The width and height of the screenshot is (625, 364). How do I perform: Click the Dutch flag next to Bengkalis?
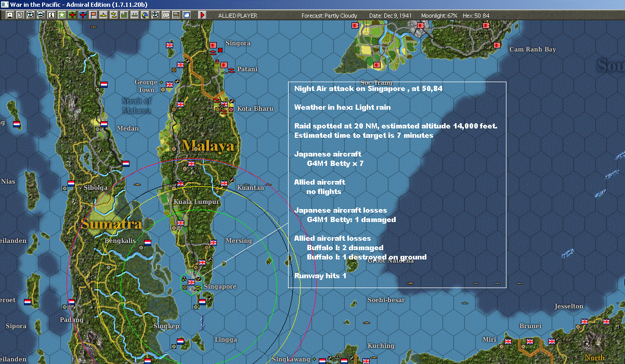click(148, 242)
